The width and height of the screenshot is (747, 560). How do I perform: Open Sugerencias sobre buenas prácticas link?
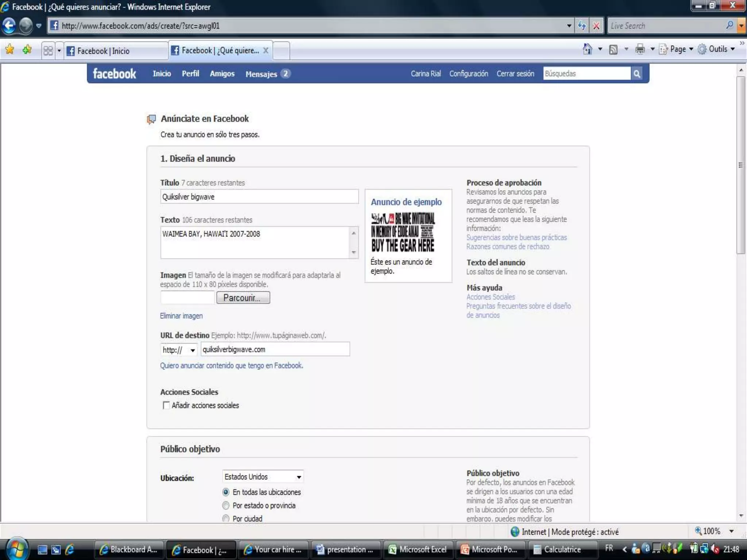click(x=516, y=237)
